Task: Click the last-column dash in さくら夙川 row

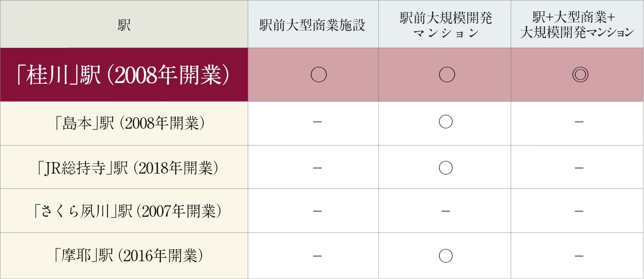Action: (580, 210)
